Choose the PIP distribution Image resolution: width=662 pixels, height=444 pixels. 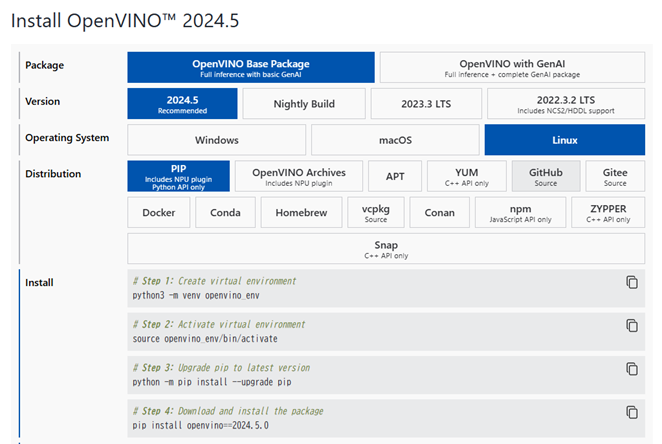(x=179, y=176)
